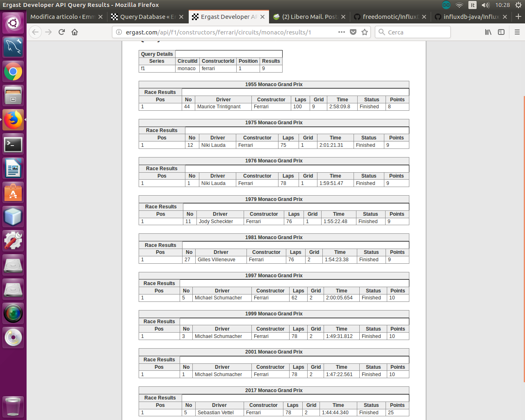
Task: Click the browser Back arrow button
Action: tap(36, 32)
